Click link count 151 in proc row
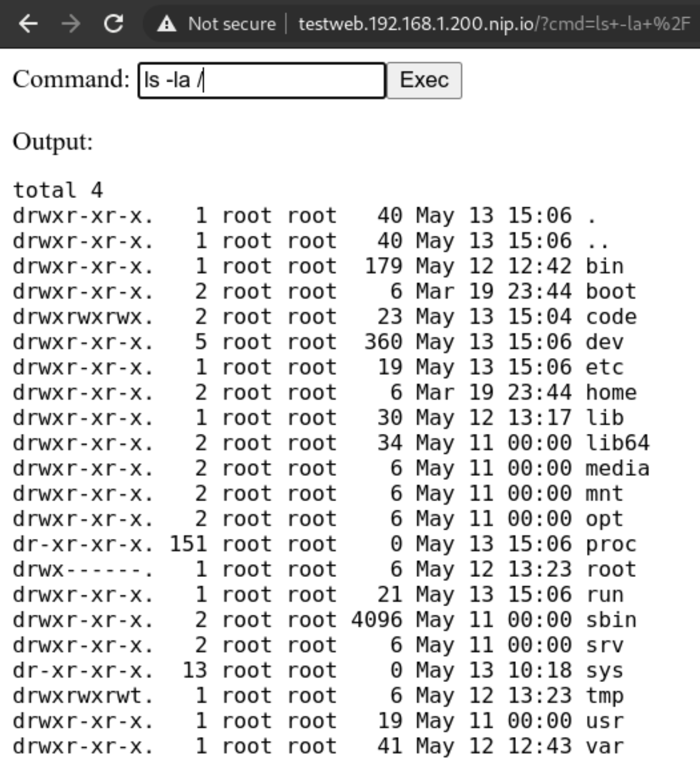 pos(188,544)
